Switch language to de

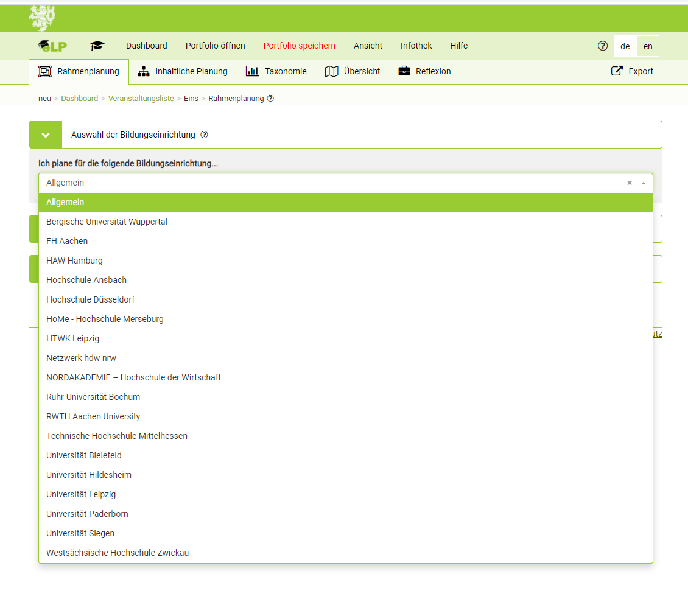pos(625,46)
